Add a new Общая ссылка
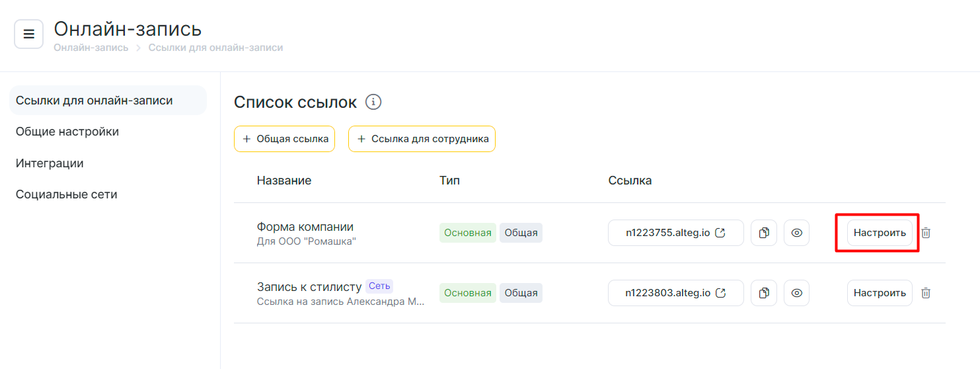The image size is (980, 369). point(285,139)
